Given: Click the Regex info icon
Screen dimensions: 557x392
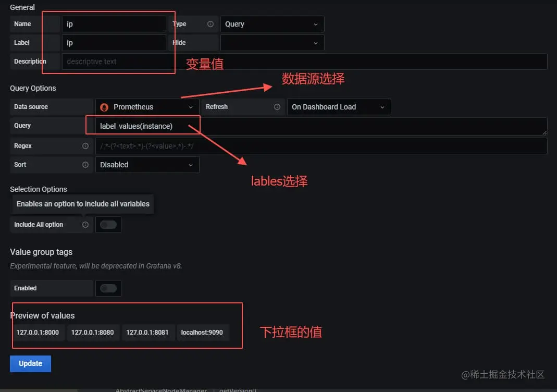Looking at the screenshot, I should 85,146.
